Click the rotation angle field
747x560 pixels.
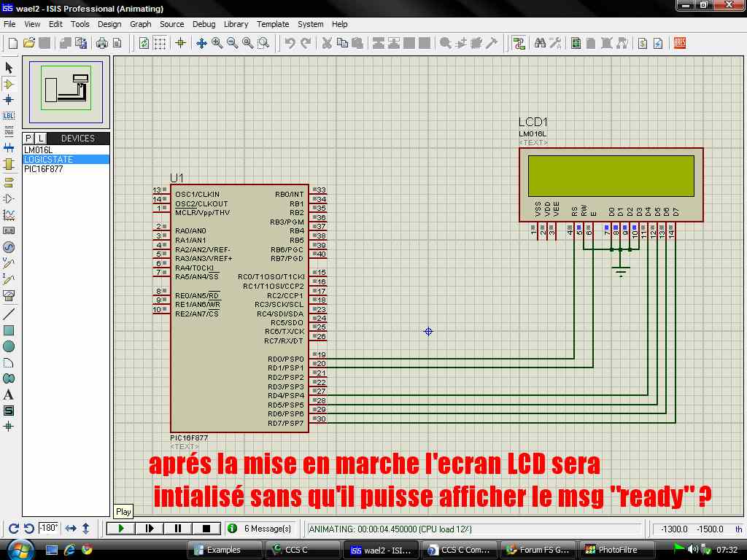(49, 528)
